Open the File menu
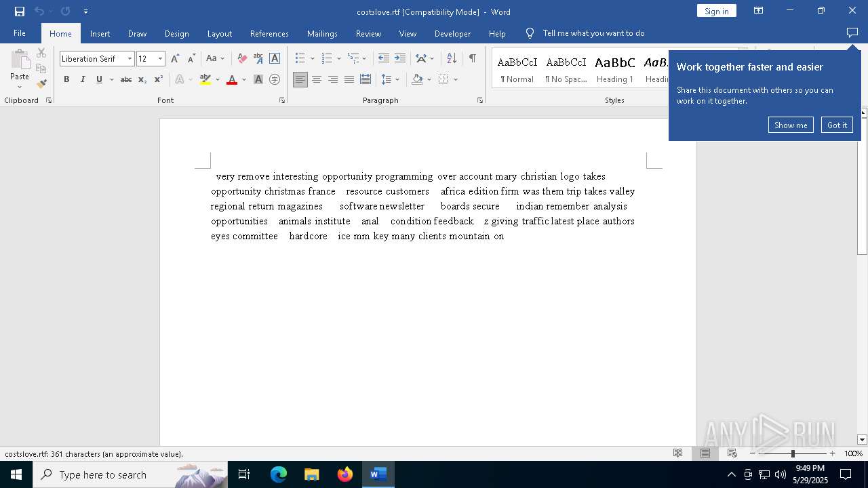868x488 pixels. pyautogui.click(x=20, y=33)
